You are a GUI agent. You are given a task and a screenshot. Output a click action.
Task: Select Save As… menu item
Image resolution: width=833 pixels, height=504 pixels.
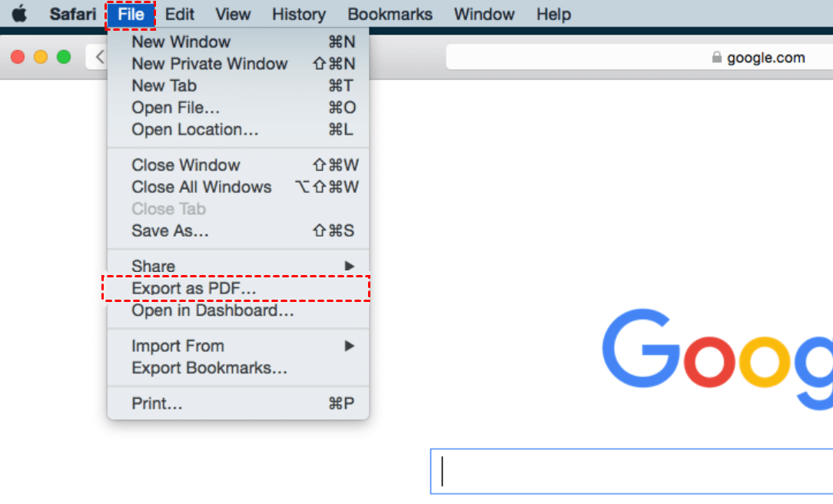(x=238, y=231)
